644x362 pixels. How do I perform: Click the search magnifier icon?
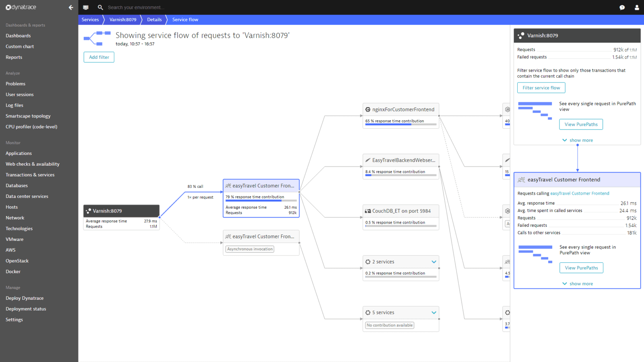click(x=100, y=7)
